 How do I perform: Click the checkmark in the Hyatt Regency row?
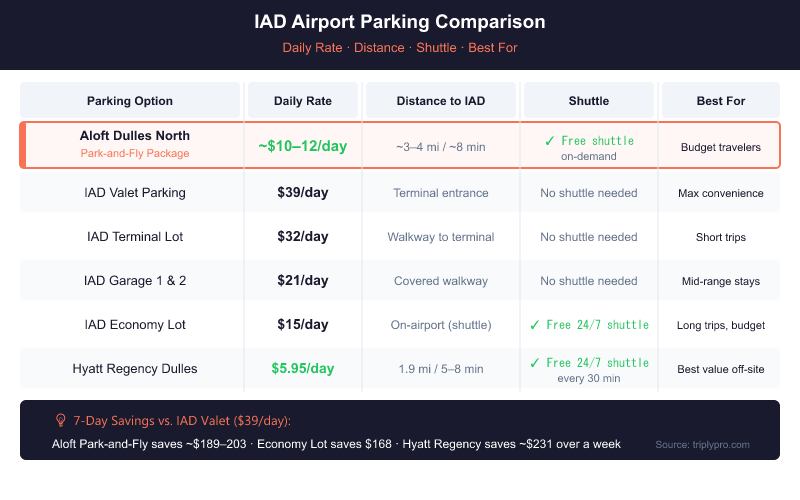click(536, 362)
